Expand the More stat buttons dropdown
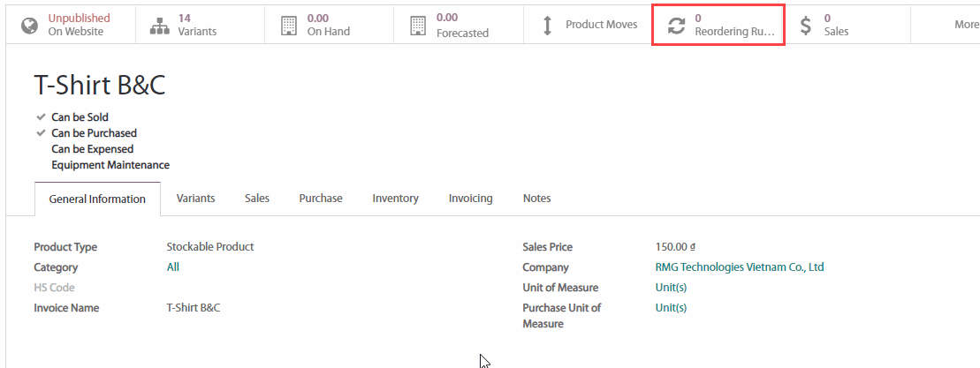This screenshot has width=980, height=368. coord(966,25)
